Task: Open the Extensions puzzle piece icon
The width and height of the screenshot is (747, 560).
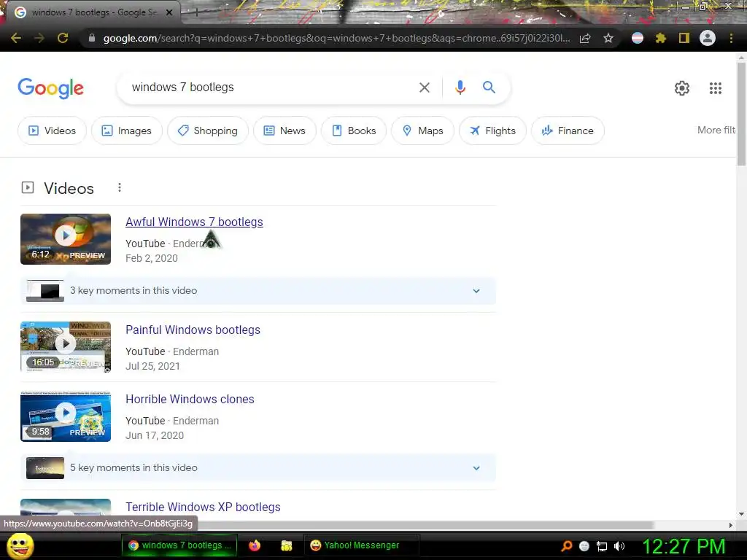Action: [x=660, y=38]
